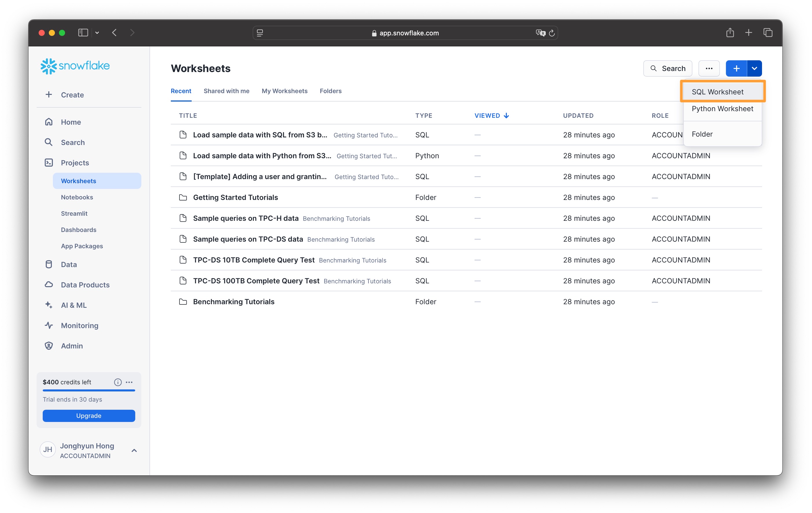Open the Getting Started Tutorials folder

point(235,197)
